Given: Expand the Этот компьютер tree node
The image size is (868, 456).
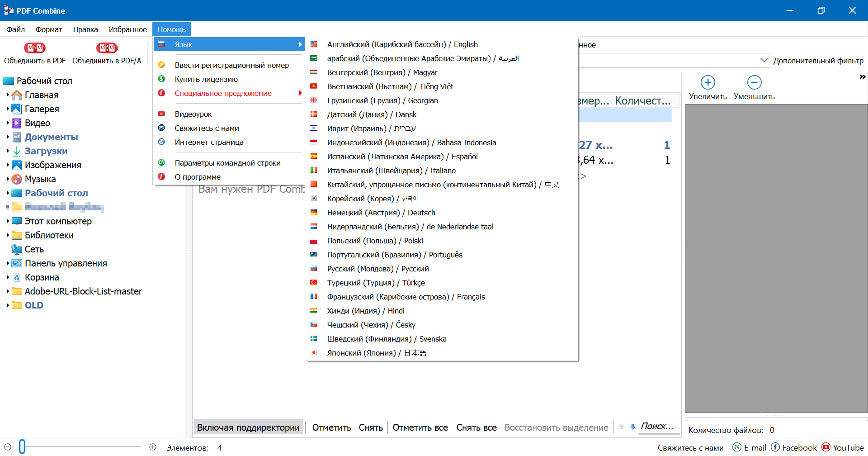Looking at the screenshot, I should coord(8,221).
